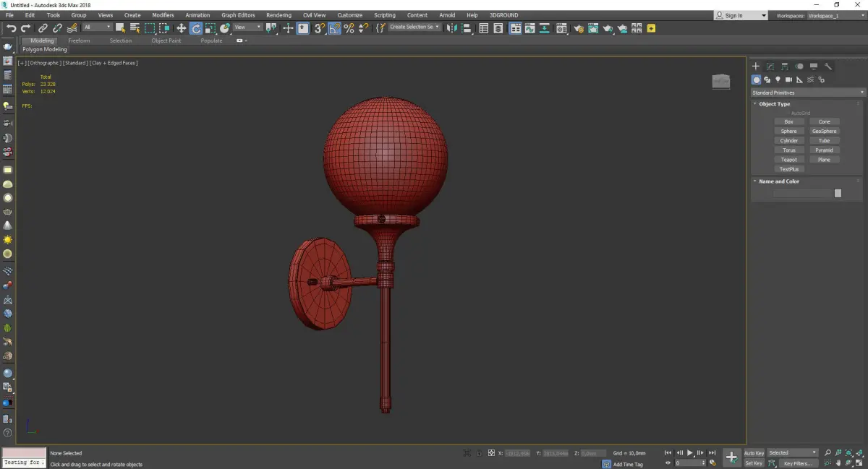Toggle Window/Crossing selection mode
868x469 pixels.
tap(165, 28)
